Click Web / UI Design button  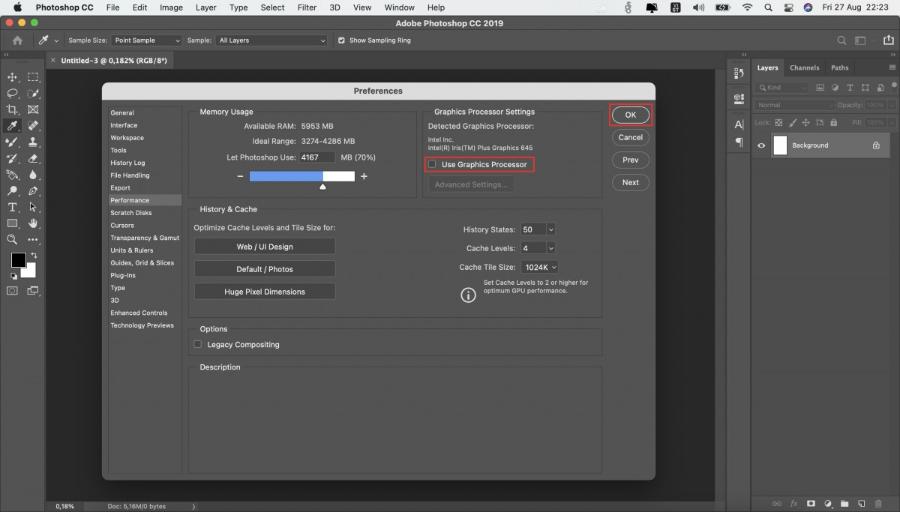(x=265, y=246)
